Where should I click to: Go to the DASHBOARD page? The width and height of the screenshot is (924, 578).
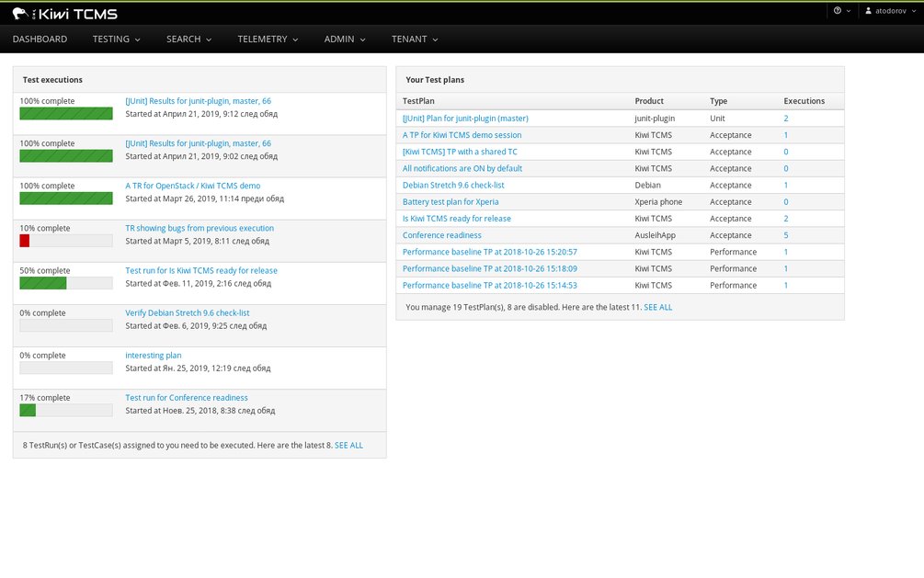pyautogui.click(x=40, y=39)
